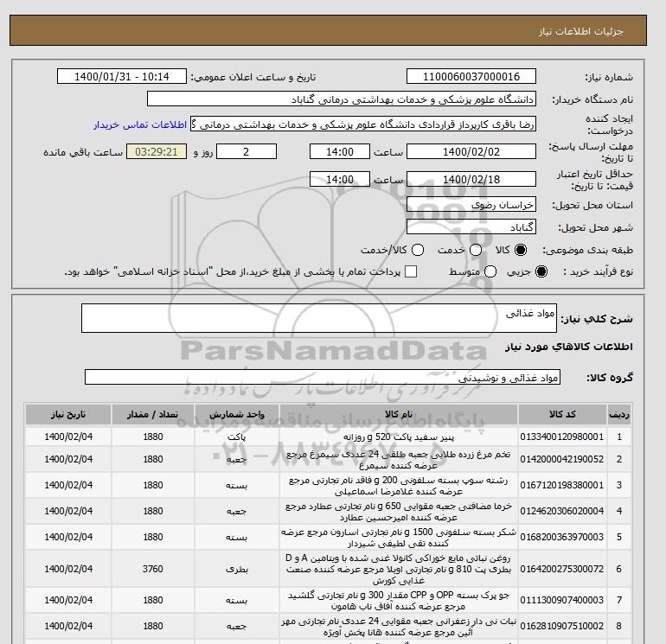Click the announcement date field 1400/01/31 - 10:14
Viewport: 666px width, 644px height.
[x=121, y=76]
